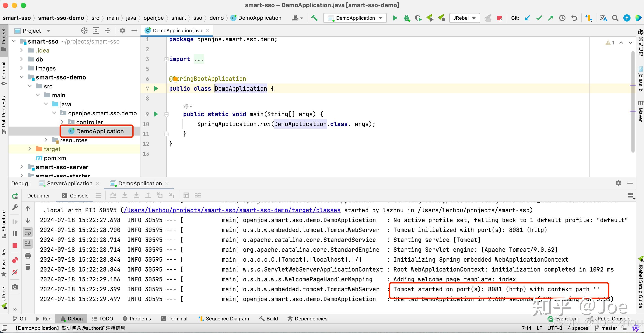Open the DemoApplication run configuration dropdown

(355, 18)
